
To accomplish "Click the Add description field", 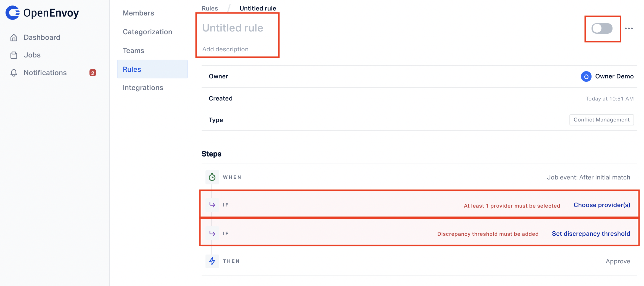I will [x=225, y=49].
